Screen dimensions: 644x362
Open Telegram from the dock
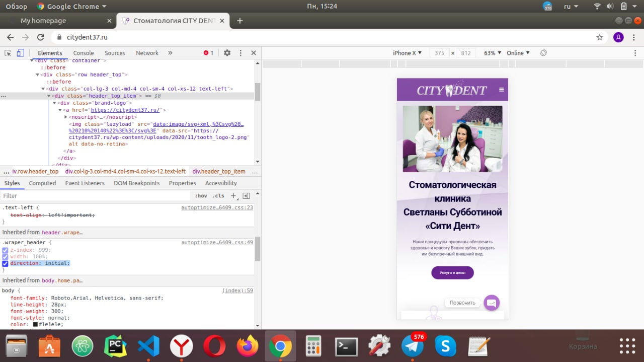(413, 346)
